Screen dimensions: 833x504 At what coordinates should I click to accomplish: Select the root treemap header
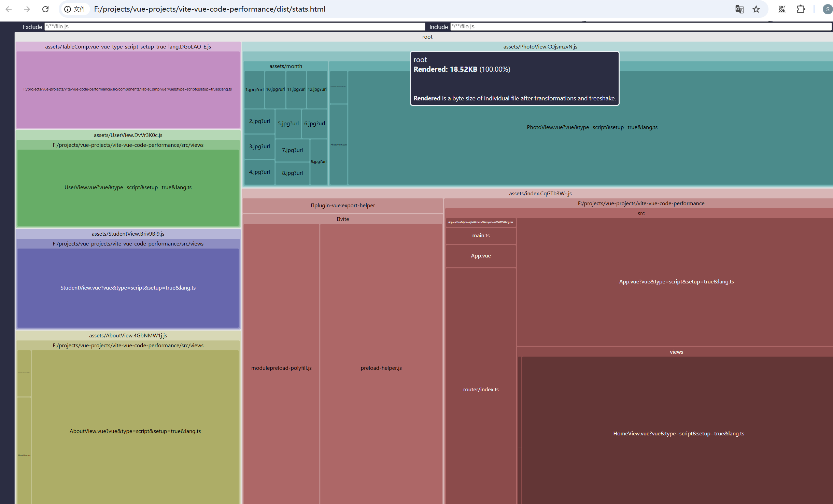tap(427, 37)
